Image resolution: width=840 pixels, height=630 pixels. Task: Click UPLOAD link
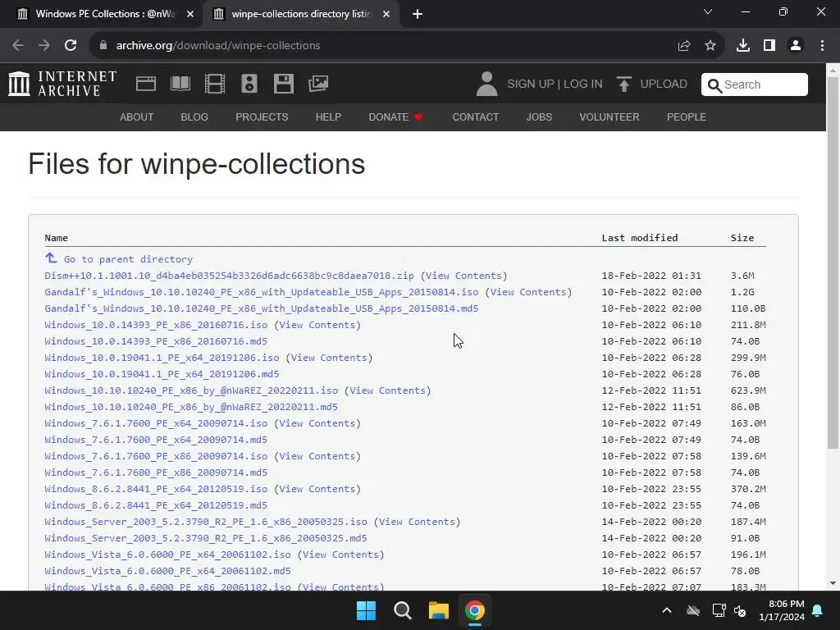point(664,84)
